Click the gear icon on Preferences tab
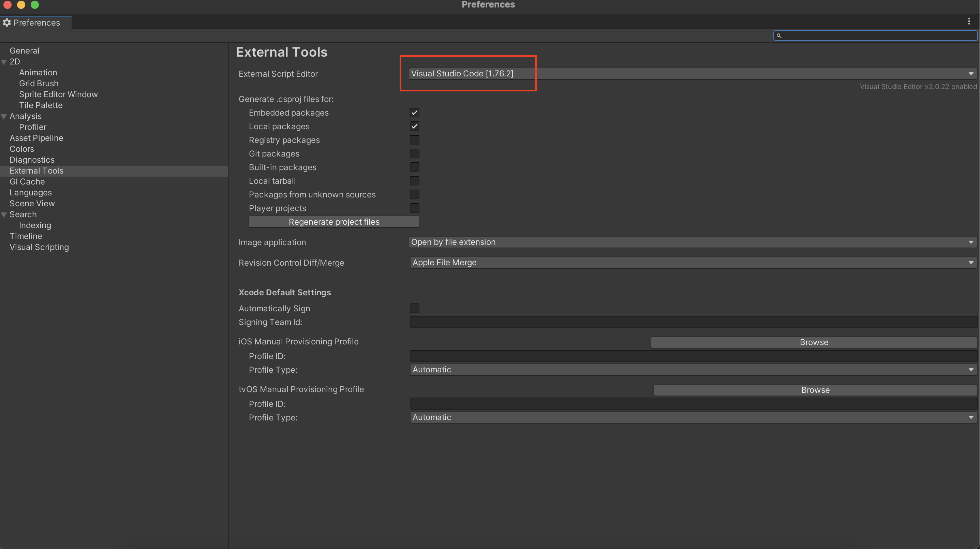 pyautogui.click(x=6, y=23)
